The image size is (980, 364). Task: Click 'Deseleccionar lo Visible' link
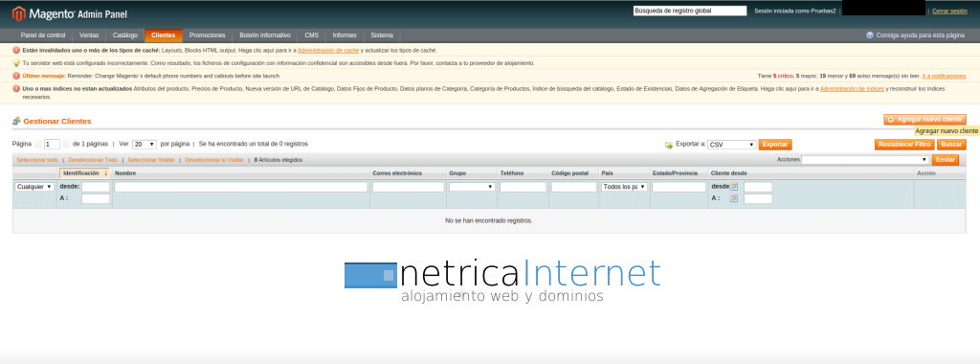[214, 160]
